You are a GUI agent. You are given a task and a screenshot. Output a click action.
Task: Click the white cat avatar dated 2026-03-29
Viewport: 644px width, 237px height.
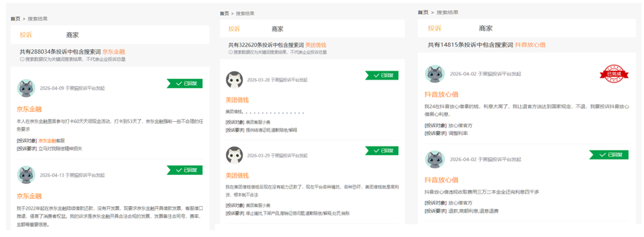(x=235, y=155)
